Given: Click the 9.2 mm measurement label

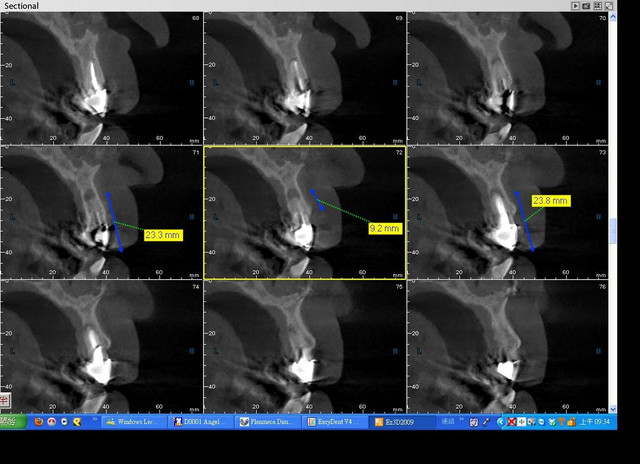Looking at the screenshot, I should pyautogui.click(x=385, y=228).
